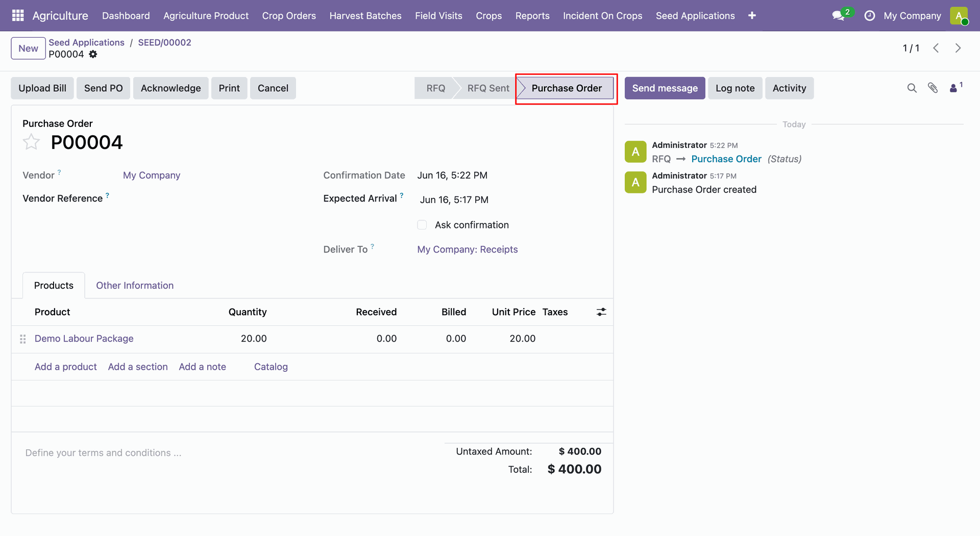Open the My Company switcher
This screenshot has width=980, height=536.
point(912,16)
